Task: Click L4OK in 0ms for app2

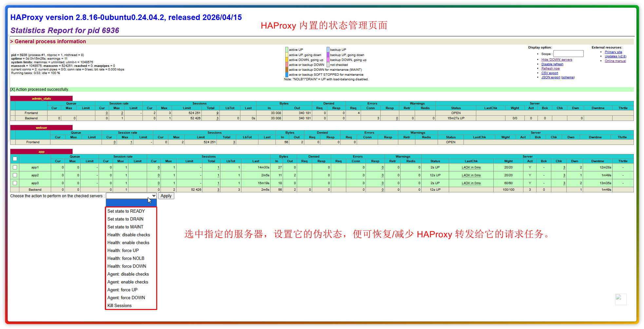Action: (471, 175)
